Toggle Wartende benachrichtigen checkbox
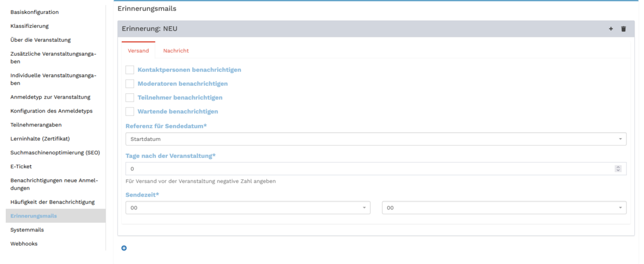 pos(130,111)
